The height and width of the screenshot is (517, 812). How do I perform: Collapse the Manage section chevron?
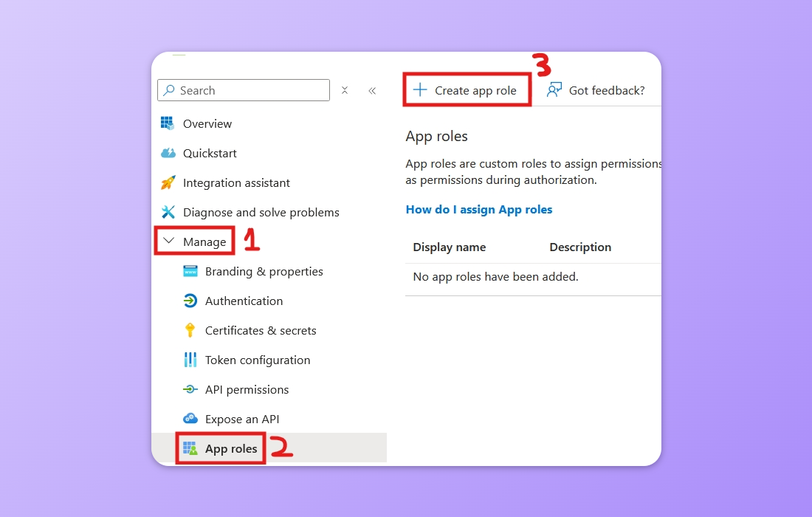click(x=168, y=241)
